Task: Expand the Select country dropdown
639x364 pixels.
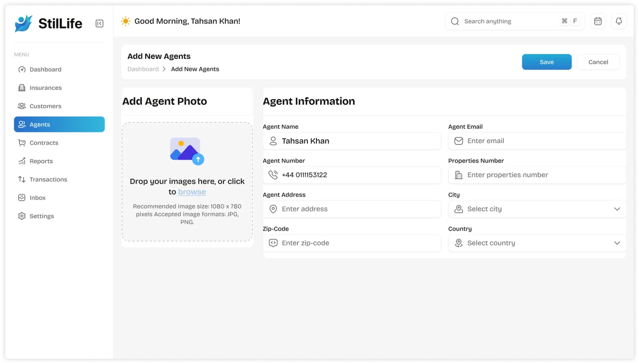Action: pyautogui.click(x=537, y=243)
